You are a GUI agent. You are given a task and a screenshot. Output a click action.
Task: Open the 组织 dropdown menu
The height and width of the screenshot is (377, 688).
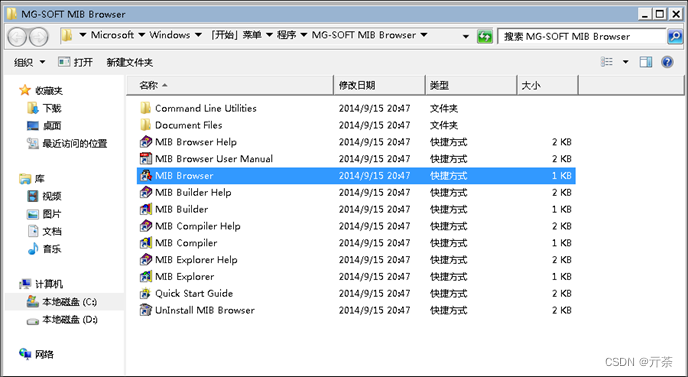click(29, 62)
